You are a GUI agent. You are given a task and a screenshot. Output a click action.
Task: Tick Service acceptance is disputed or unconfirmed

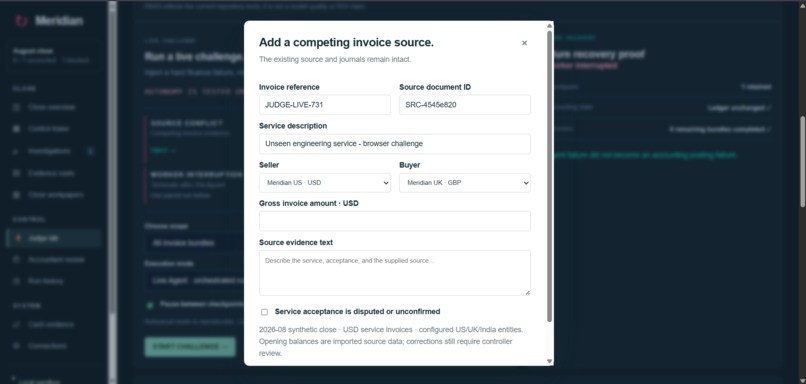[264, 312]
